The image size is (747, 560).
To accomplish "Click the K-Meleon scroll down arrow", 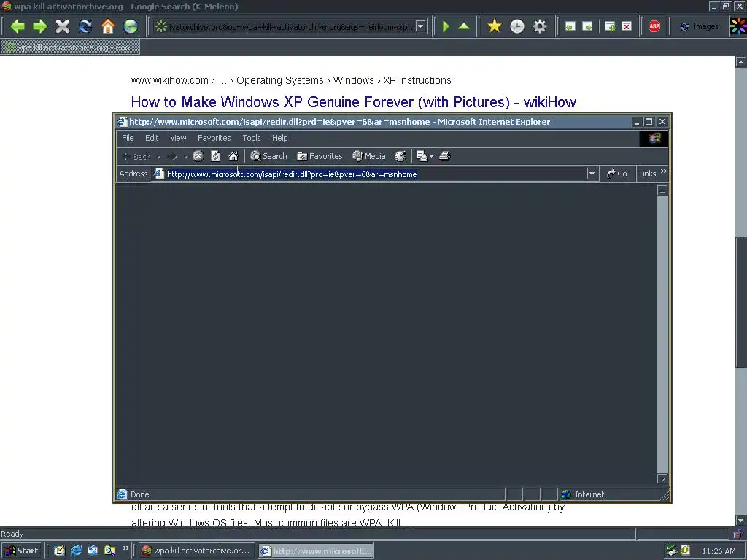I will tap(741, 521).
